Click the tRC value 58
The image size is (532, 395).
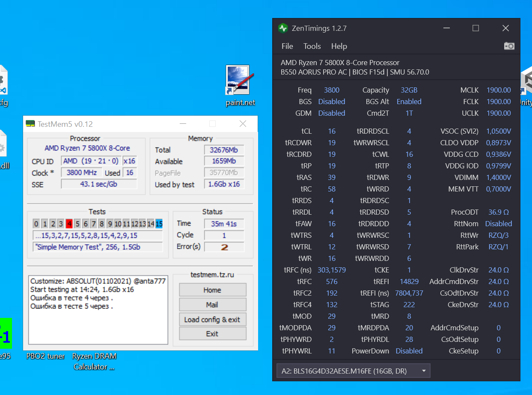(331, 189)
